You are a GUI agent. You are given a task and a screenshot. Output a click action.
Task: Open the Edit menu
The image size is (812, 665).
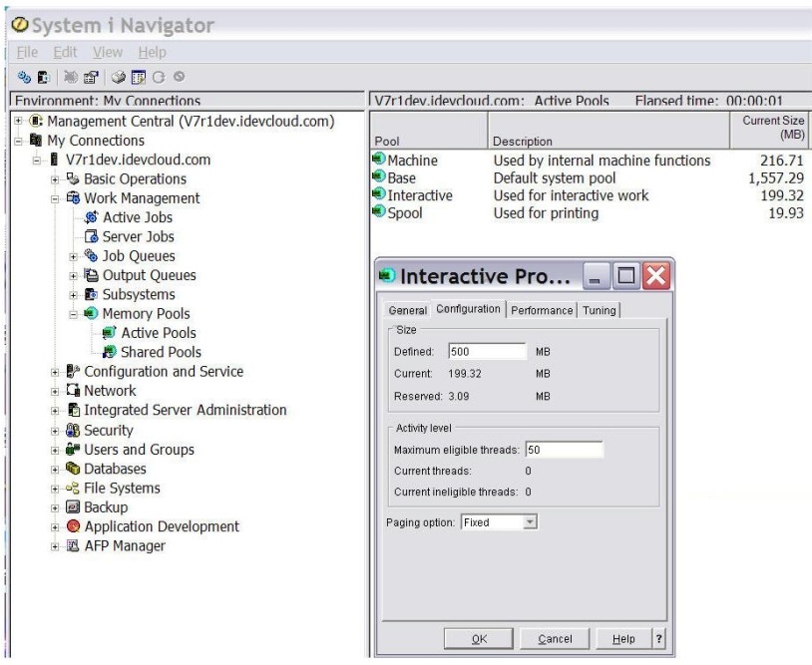[x=65, y=52]
